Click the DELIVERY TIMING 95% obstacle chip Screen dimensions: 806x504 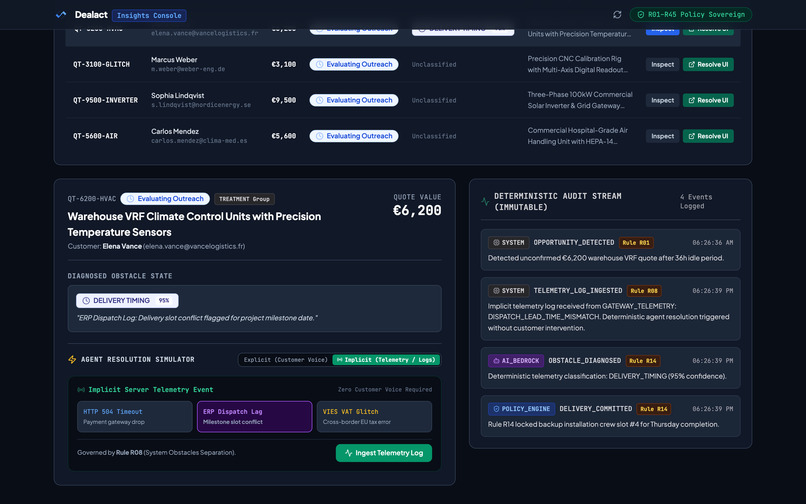[x=127, y=300]
